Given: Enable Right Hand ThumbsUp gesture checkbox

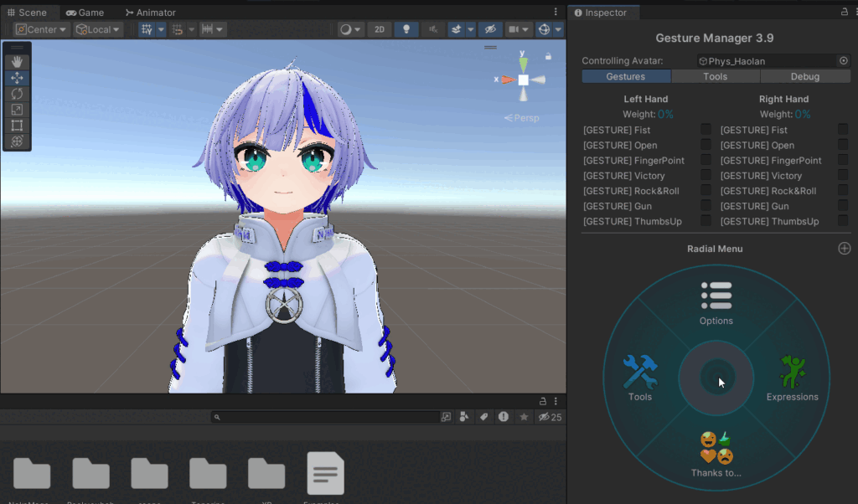Looking at the screenshot, I should click(843, 221).
